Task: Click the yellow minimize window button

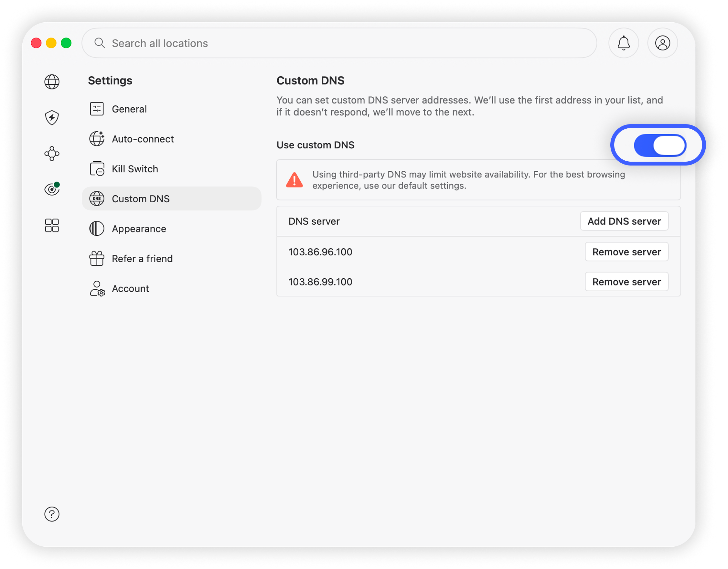Action: 51,43
